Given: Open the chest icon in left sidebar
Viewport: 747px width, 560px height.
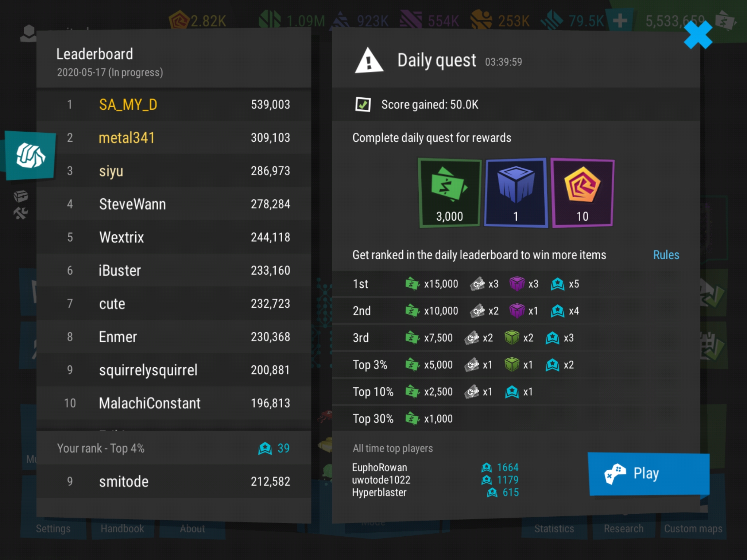Looking at the screenshot, I should 21,197.
